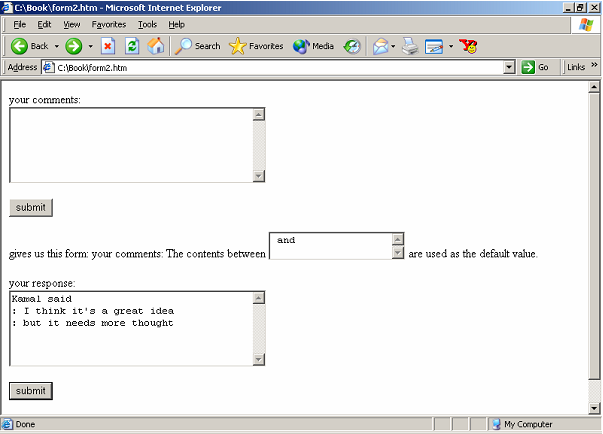Click the down arrow of the page scrollbar

pos(593,408)
